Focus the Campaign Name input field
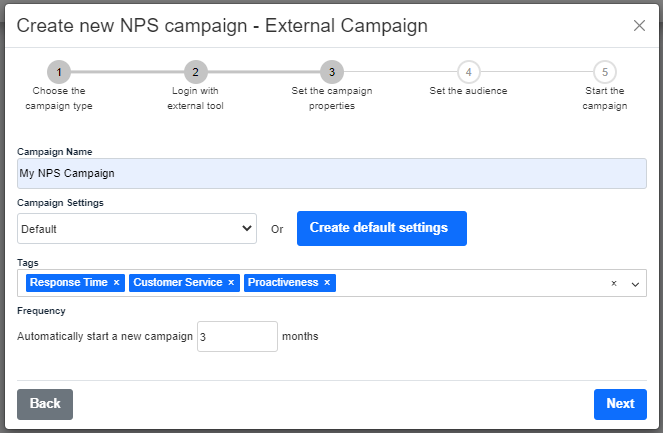The height and width of the screenshot is (433, 663). [x=332, y=173]
